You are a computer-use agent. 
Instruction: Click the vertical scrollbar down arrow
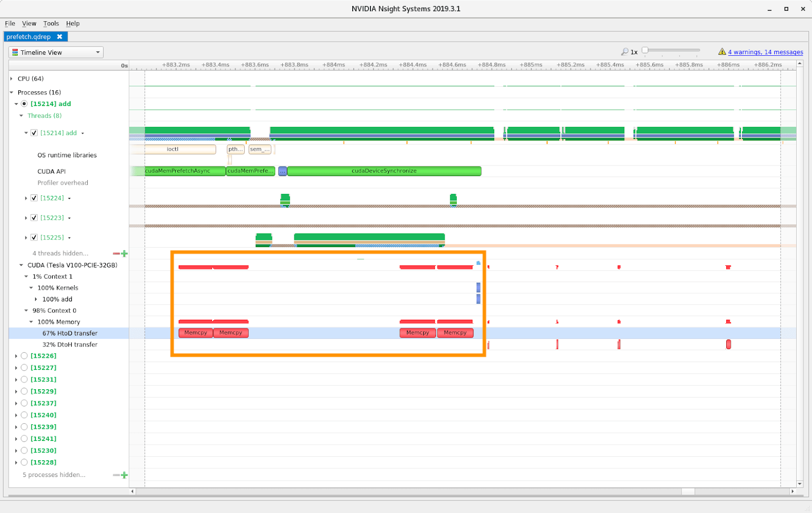[x=800, y=484]
